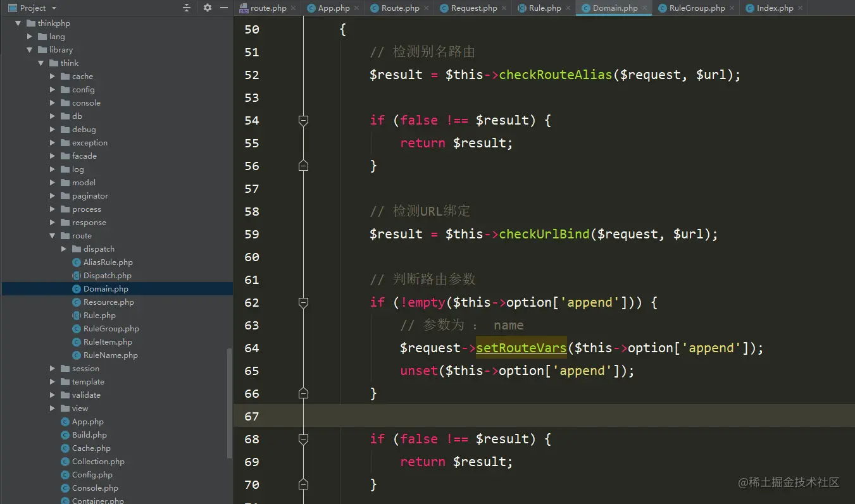Collapse the thinkphp folder
Image resolution: width=855 pixels, height=504 pixels.
(x=17, y=23)
